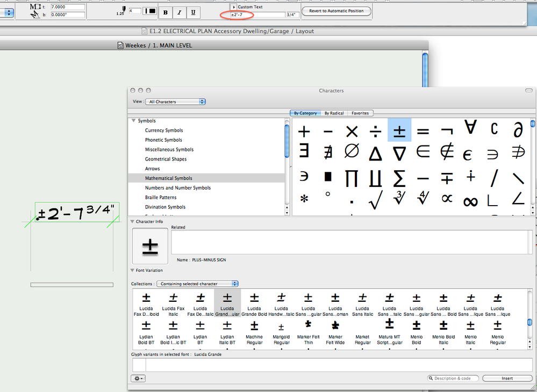Toggle underline text formatting

pos(193,12)
